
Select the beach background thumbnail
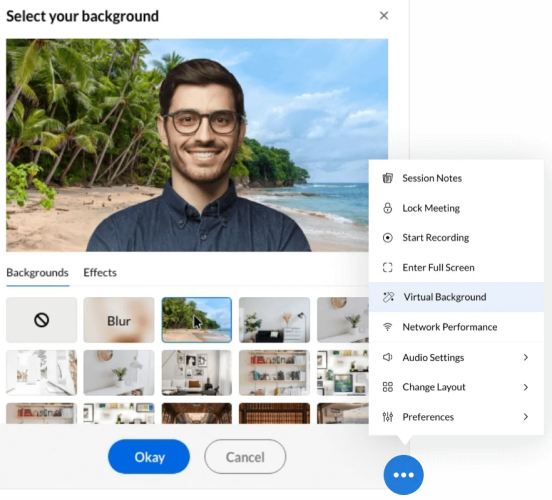[197, 320]
